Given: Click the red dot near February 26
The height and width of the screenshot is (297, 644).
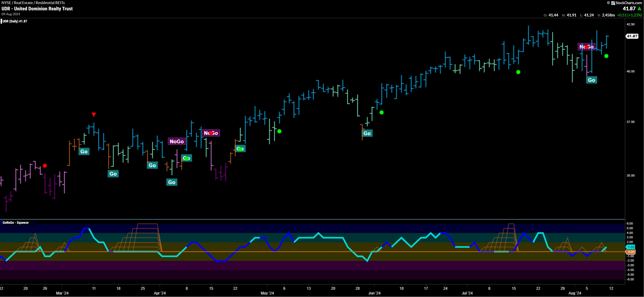Looking at the screenshot, I should point(45,165).
